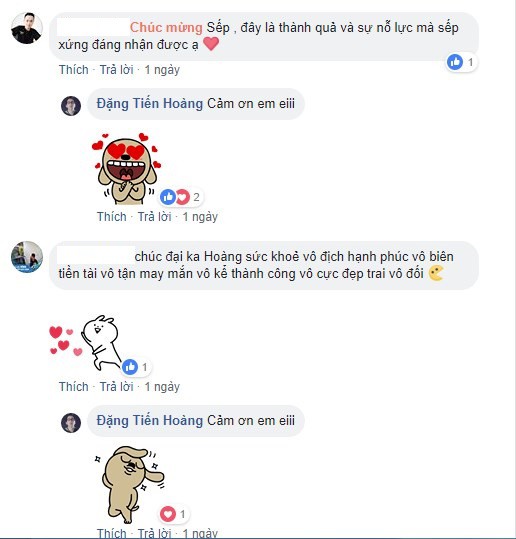This screenshot has width=516, height=539.
Task: Click the dancing rabbit with hearts sticker
Action: 86,343
